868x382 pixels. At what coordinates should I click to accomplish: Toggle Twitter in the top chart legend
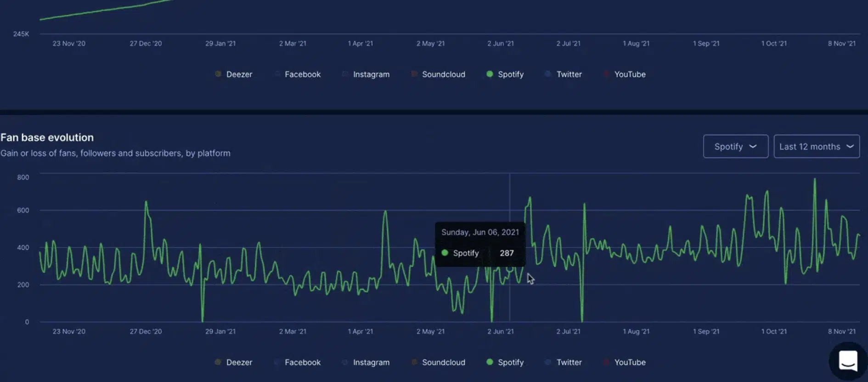pyautogui.click(x=563, y=74)
